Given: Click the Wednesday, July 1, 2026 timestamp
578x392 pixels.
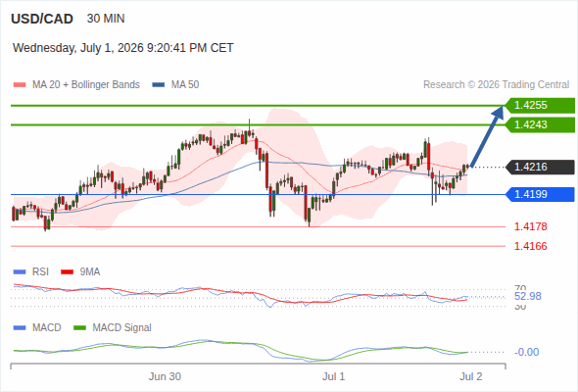Looking at the screenshot, I should click(x=123, y=48).
